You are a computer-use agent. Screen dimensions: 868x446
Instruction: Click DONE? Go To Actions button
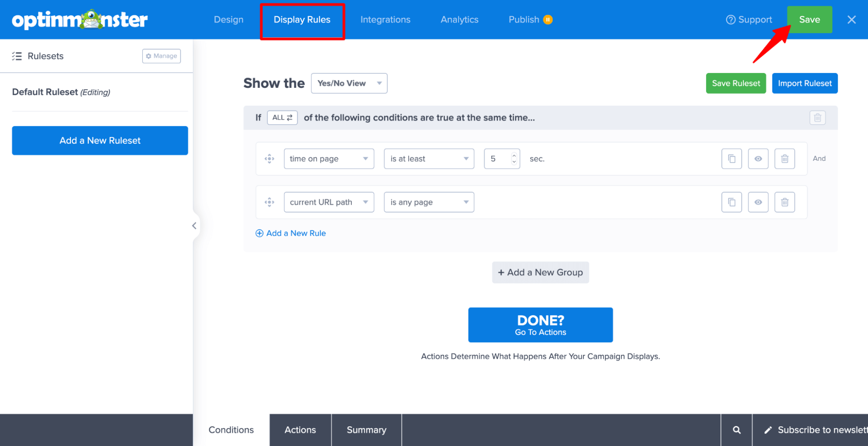click(540, 325)
